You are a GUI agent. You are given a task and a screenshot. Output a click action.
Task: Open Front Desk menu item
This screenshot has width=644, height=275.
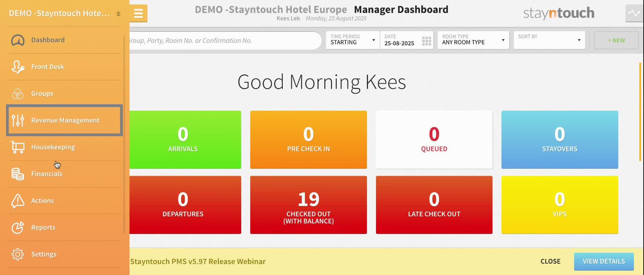tap(65, 67)
